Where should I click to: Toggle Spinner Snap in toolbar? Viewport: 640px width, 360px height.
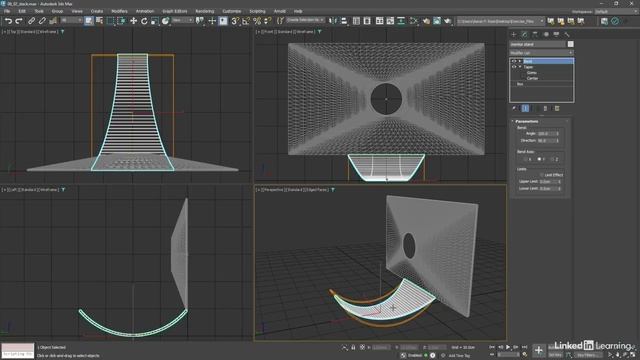[x=267, y=21]
